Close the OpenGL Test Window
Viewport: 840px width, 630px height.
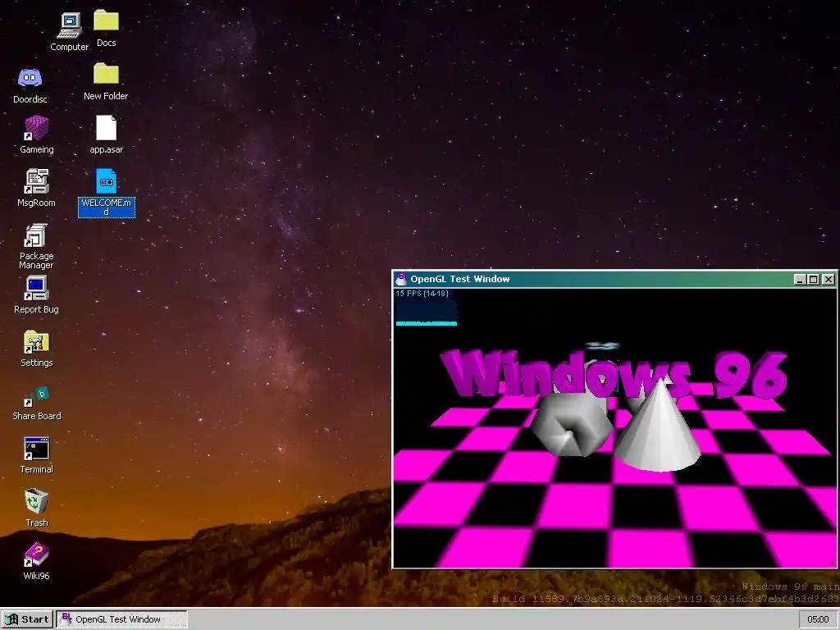coord(829,279)
